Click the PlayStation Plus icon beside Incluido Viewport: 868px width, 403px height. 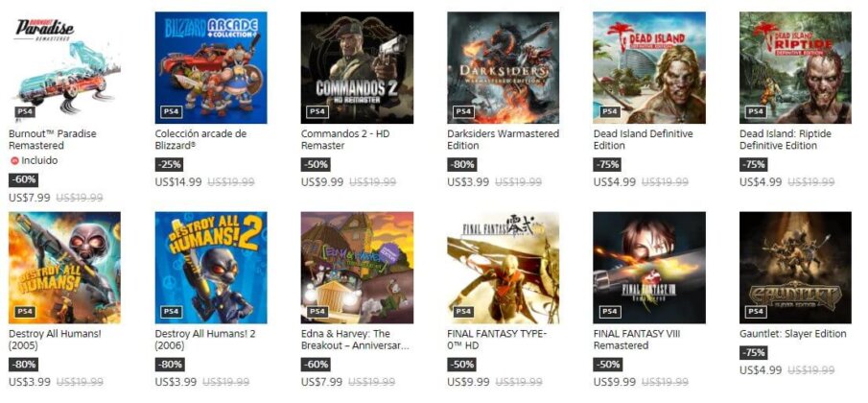point(13,161)
